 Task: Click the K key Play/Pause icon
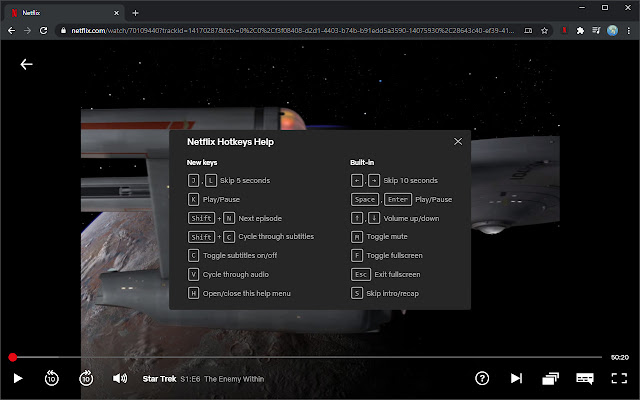coord(193,199)
